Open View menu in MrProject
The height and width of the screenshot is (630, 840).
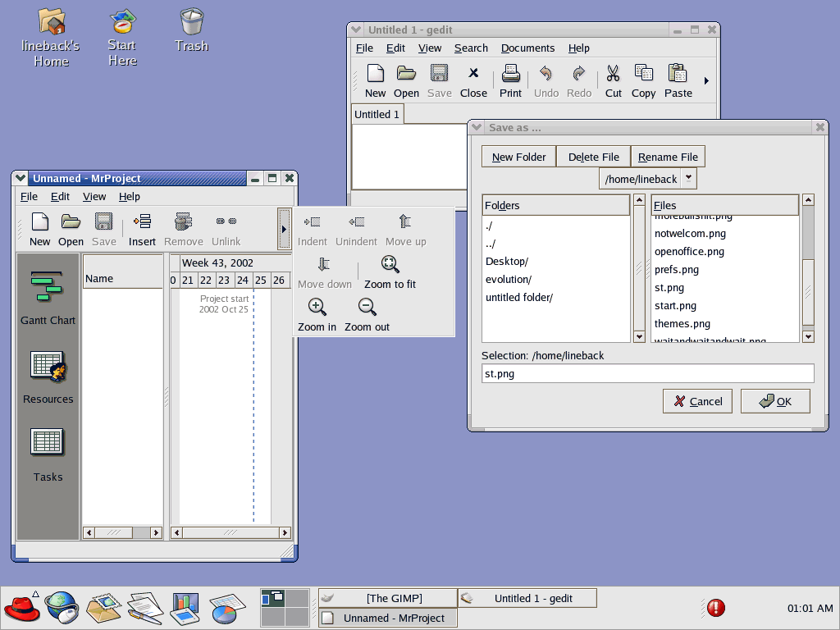pos(94,197)
